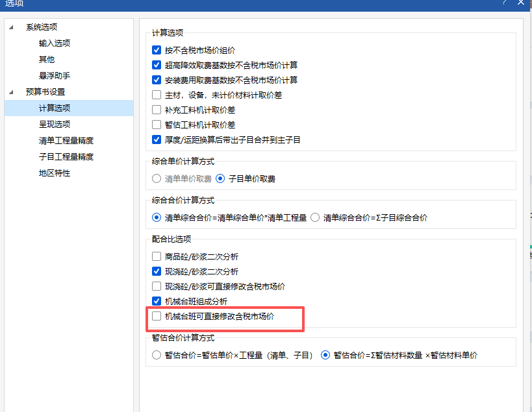The width and height of the screenshot is (532, 412).
Task: Enable 商品砼/砂浆二次分析 checkbox
Action: pos(156,256)
